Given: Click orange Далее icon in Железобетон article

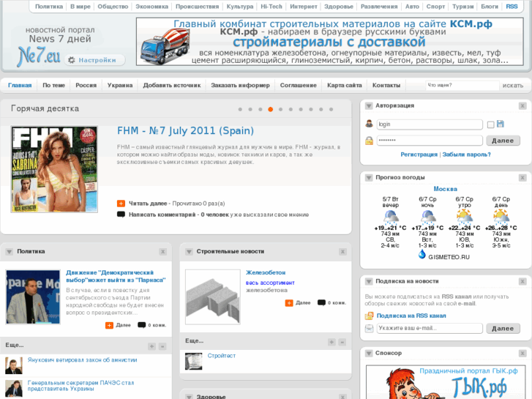Looking at the screenshot, I should point(289,303).
